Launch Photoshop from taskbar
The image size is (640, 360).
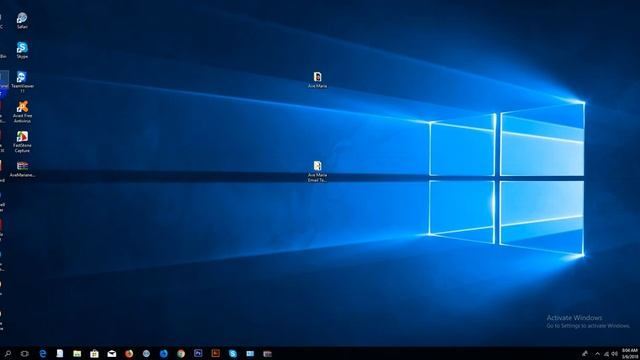pyautogui.click(x=198, y=353)
